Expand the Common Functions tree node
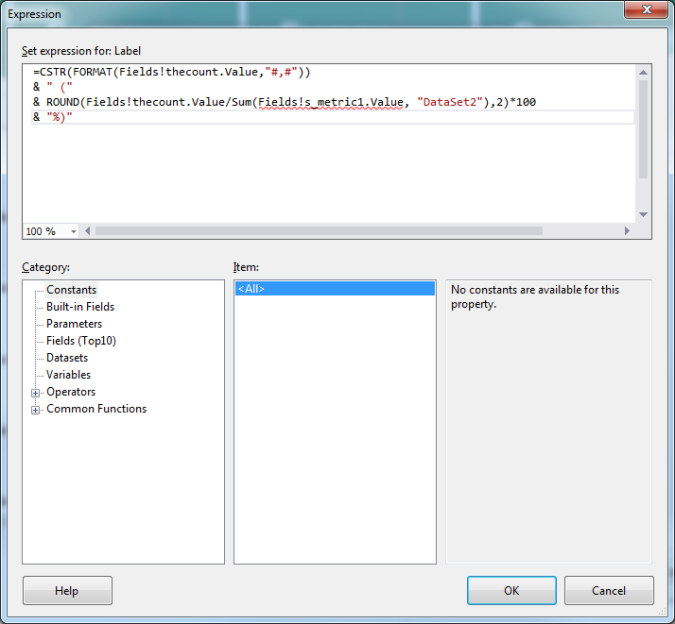The height and width of the screenshot is (624, 675). pos(36,409)
